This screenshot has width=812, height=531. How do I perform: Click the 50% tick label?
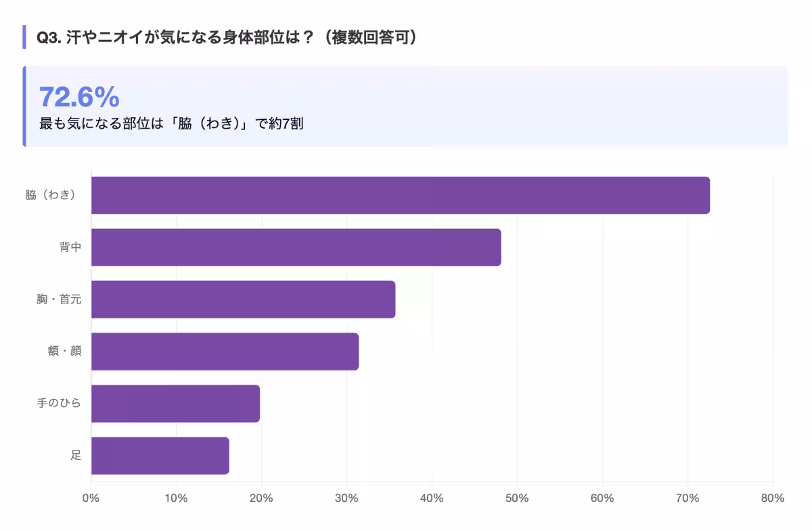click(517, 498)
